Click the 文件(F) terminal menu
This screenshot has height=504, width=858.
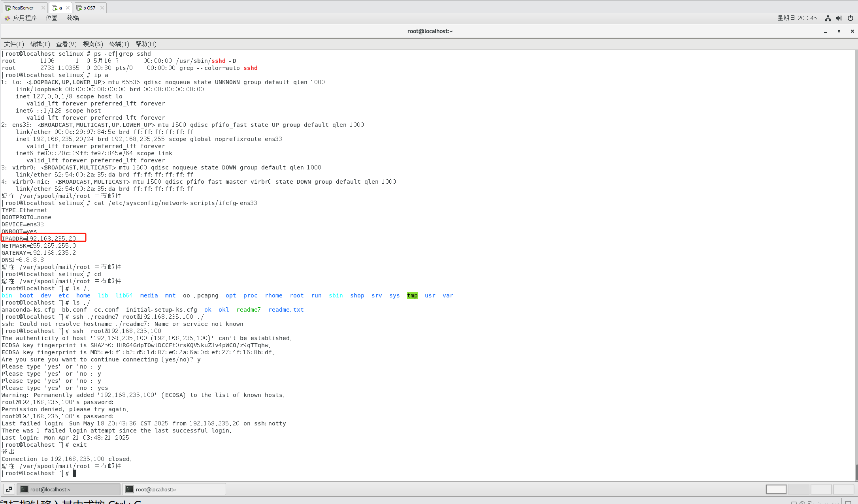pyautogui.click(x=14, y=44)
